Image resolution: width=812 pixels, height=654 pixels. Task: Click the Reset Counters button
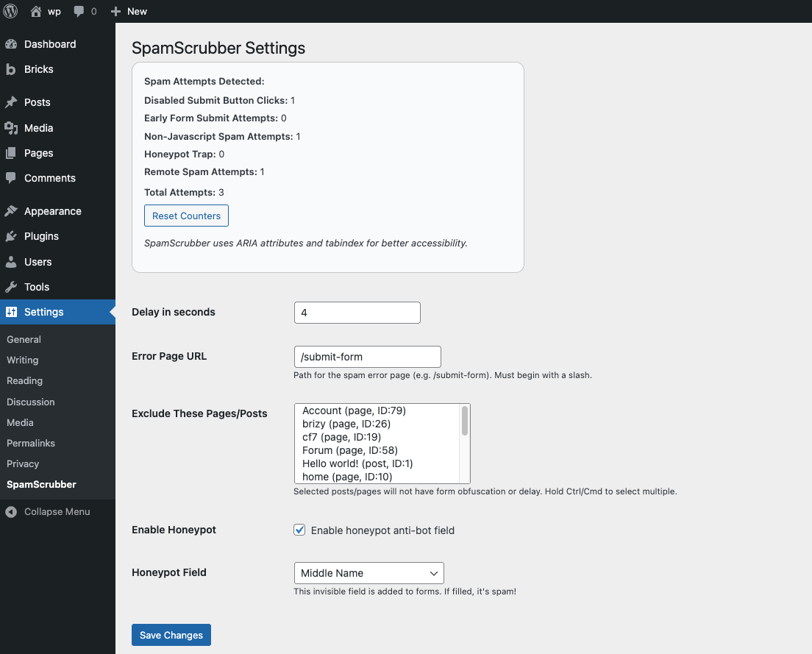tap(186, 215)
